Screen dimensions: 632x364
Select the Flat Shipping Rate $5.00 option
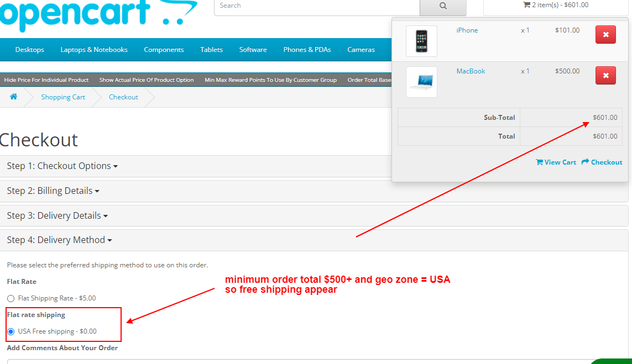10,298
